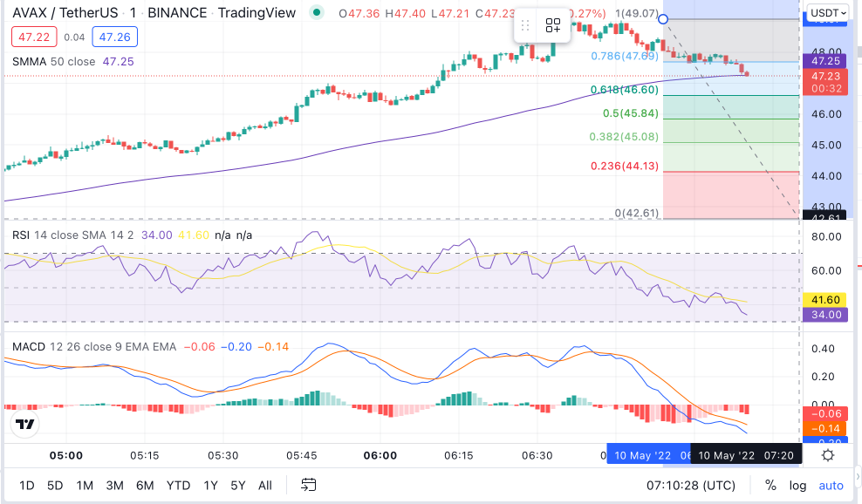Select the YTD time range
Image resolution: width=862 pixels, height=504 pixels.
tap(178, 486)
